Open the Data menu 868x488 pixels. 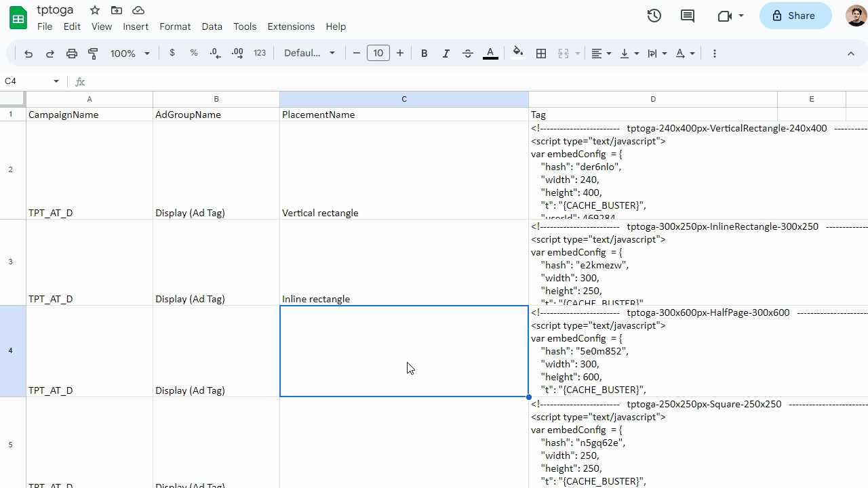pyautogui.click(x=212, y=26)
